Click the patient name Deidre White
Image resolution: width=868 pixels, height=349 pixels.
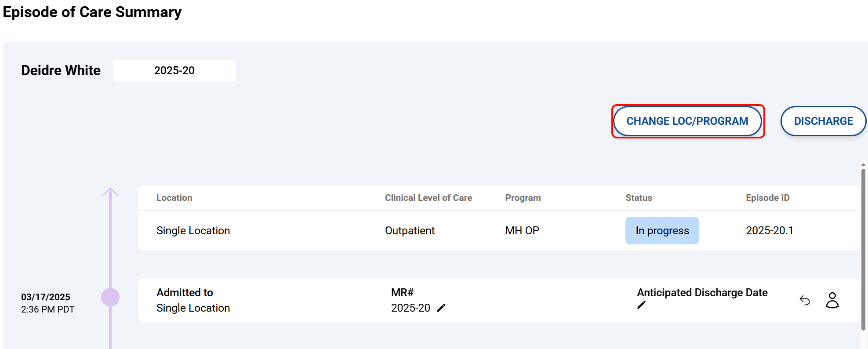coord(61,71)
